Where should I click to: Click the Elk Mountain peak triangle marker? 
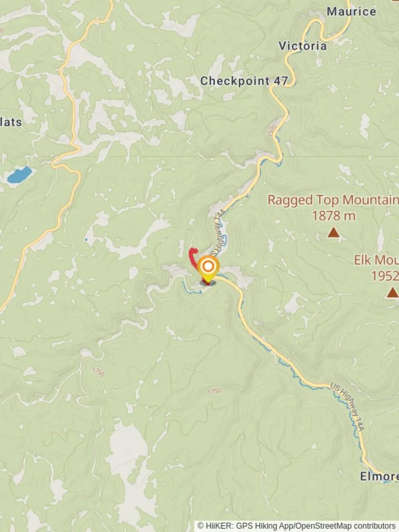pyautogui.click(x=393, y=293)
